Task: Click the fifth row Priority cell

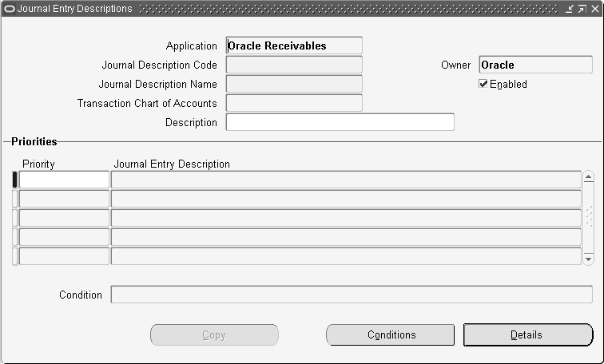Action: 64,256
